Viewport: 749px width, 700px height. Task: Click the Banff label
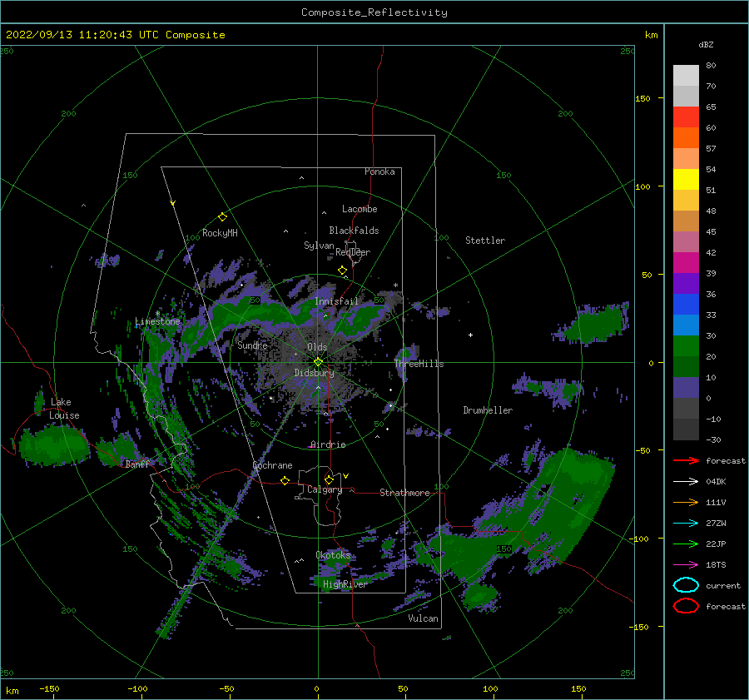[137, 464]
